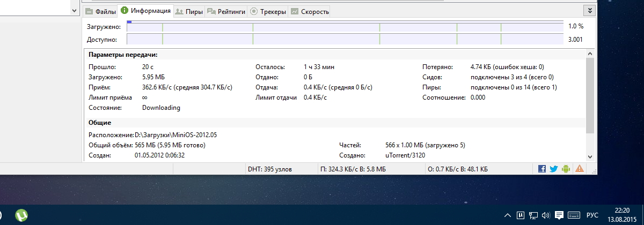Screen dimensions: 644x225
Task: Click the Потеряно value 4.74 КБ
Action: 507,67
